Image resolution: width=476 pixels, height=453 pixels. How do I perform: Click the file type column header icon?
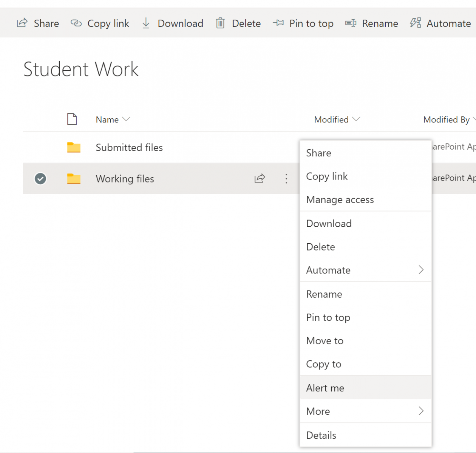click(x=72, y=119)
